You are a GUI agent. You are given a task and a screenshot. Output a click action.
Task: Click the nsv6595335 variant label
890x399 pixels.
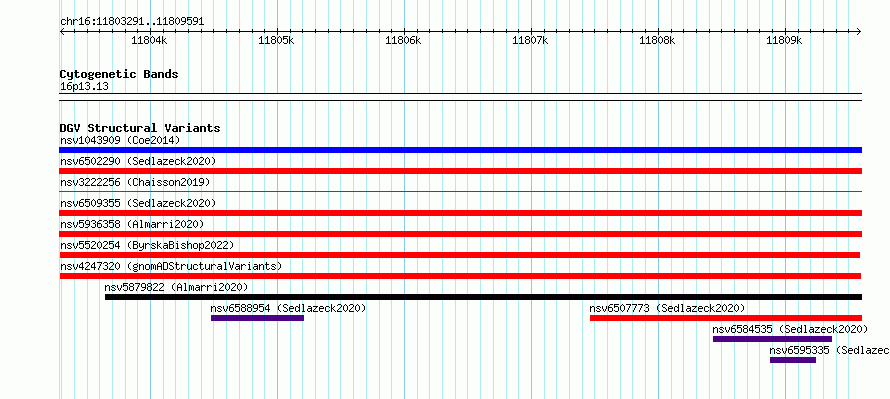829,350
